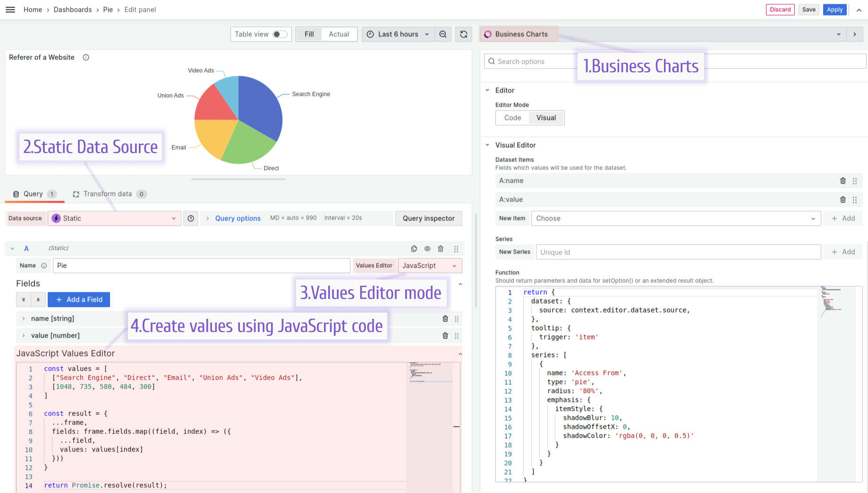Duplicate query A with the copy icon
This screenshot has height=493, width=868.
click(x=414, y=249)
